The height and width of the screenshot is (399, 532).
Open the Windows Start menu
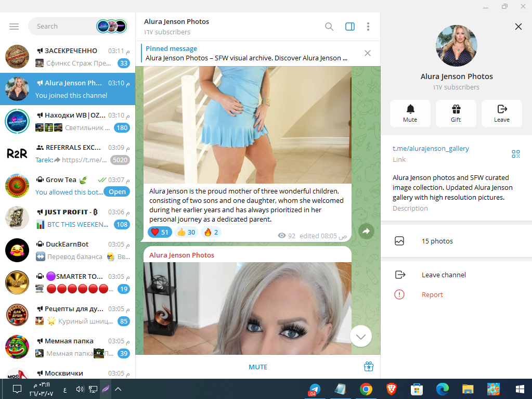[520, 389]
